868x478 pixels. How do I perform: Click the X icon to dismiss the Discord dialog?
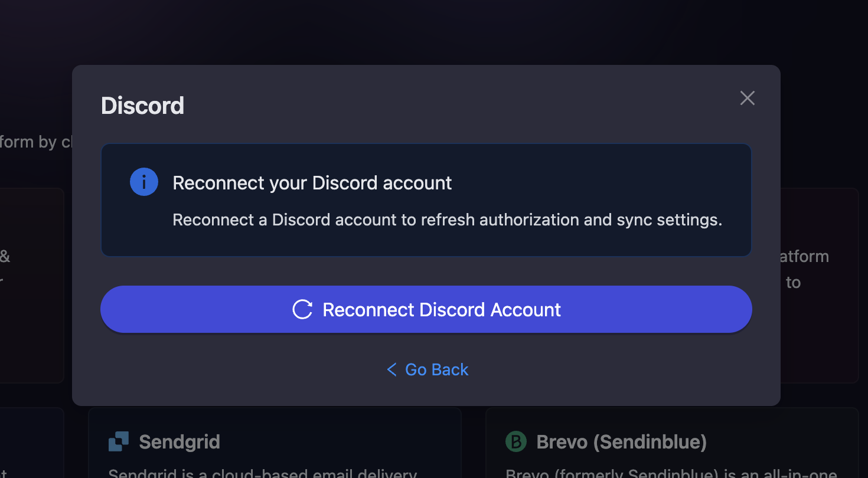[747, 98]
